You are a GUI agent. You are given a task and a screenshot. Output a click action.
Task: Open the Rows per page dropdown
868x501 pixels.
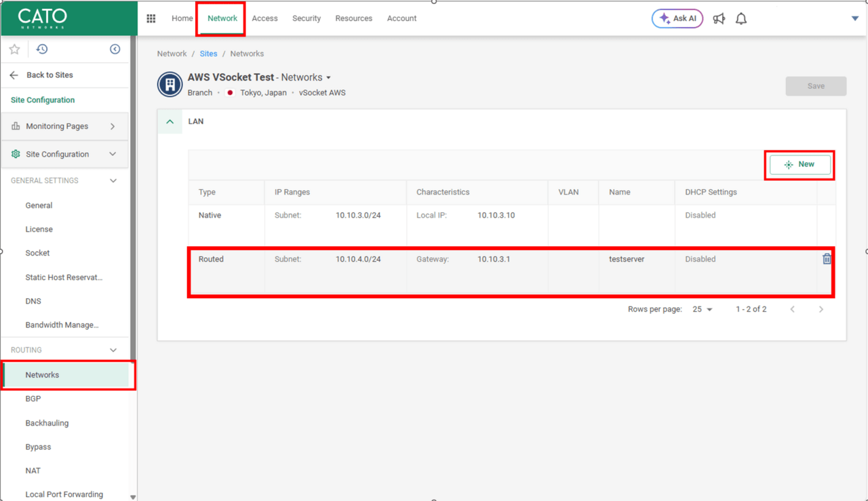pyautogui.click(x=703, y=309)
